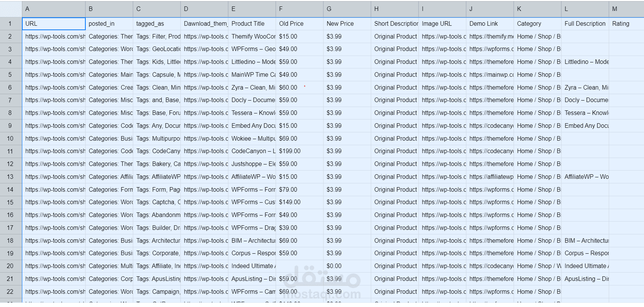Click the 'Category' header cell
The width and height of the screenshot is (644, 307).
pyautogui.click(x=537, y=23)
